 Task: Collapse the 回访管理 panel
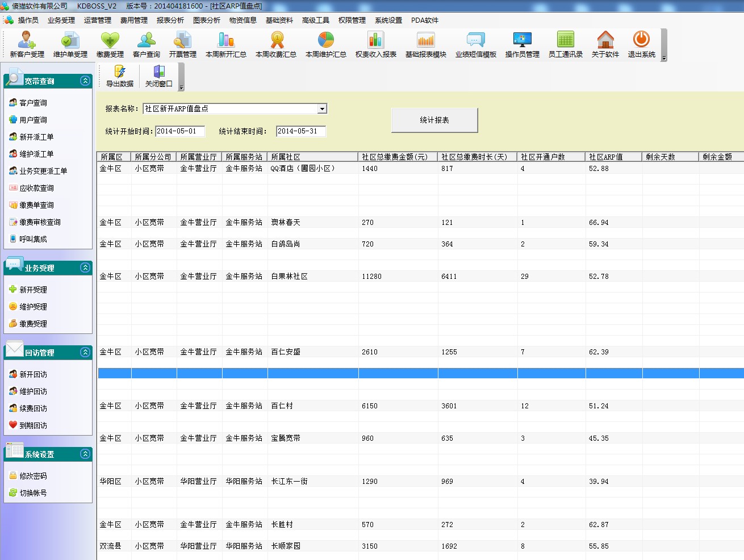click(85, 352)
